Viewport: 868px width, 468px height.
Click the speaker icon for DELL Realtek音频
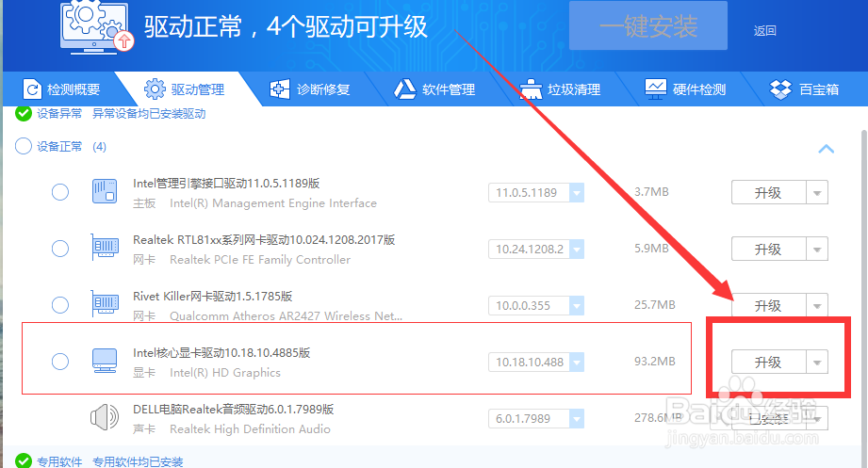click(105, 417)
